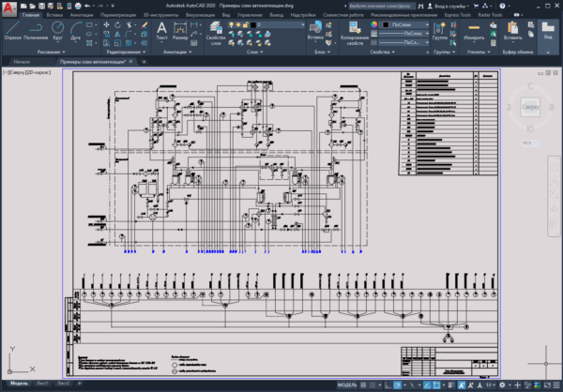Click the 2D-каркас viewport visual style control
The width and height of the screenshot is (563, 392).
point(38,72)
